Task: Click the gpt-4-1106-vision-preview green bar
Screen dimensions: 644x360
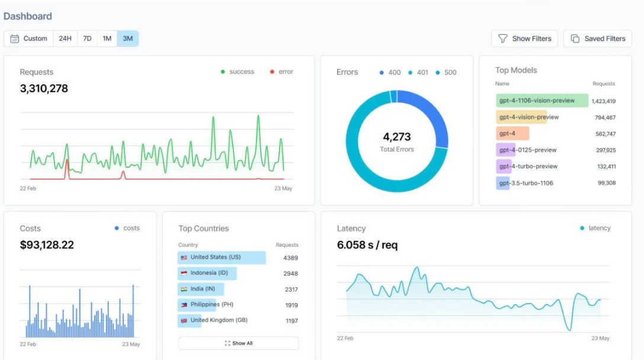Action: click(x=542, y=101)
